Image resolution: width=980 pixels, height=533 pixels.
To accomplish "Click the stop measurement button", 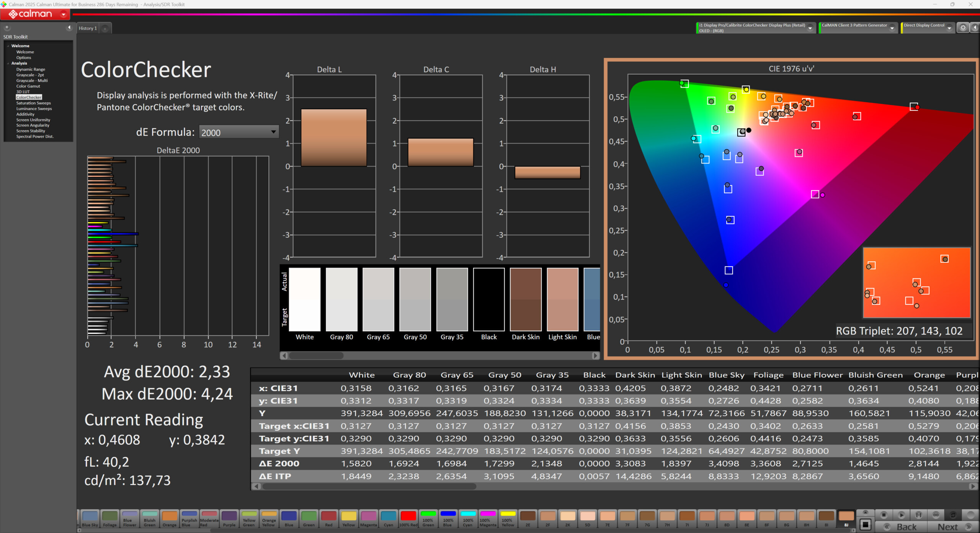I will [x=884, y=515].
